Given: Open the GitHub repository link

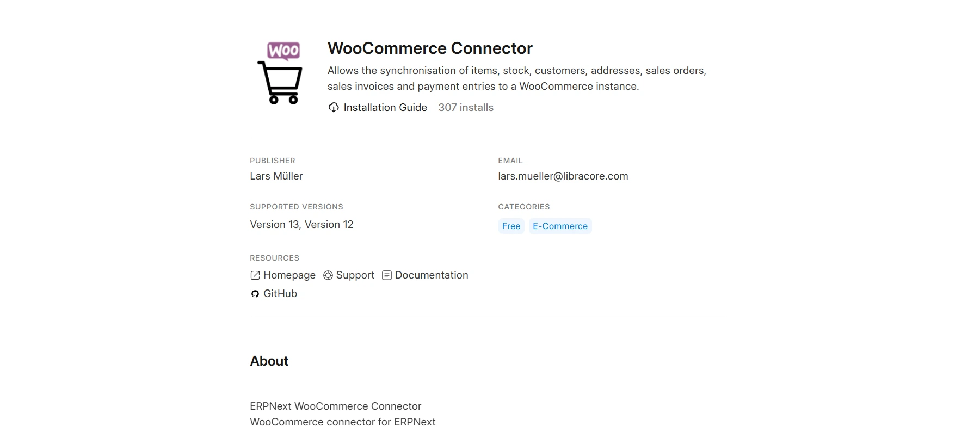Looking at the screenshot, I should pyautogui.click(x=280, y=294).
